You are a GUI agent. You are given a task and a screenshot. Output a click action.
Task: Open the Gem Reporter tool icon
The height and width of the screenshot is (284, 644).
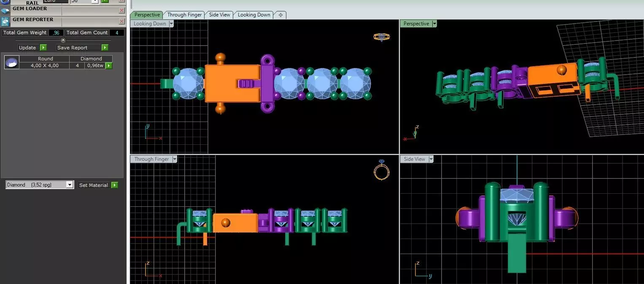5,22
